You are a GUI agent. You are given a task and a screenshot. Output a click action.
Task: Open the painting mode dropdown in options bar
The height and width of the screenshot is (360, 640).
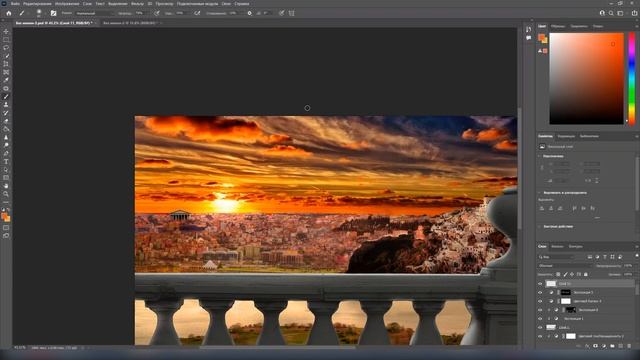point(95,13)
